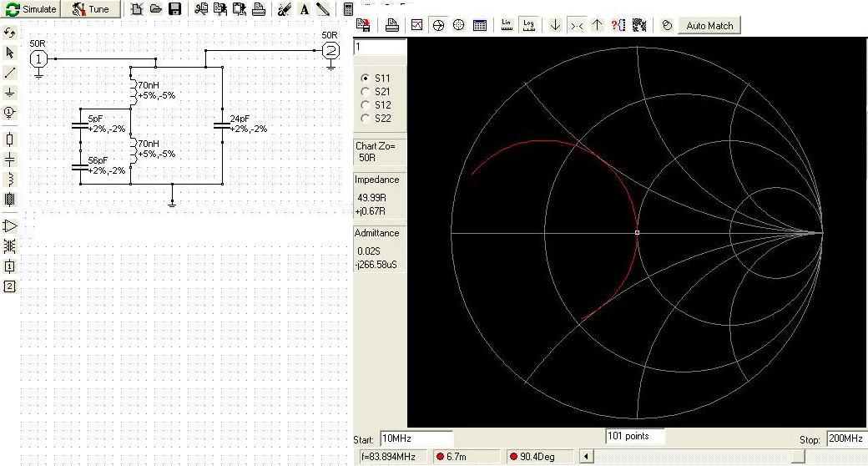Viewport: 868px width, 466px height.
Task: Select the S11 radio button
Action: pyautogui.click(x=366, y=78)
